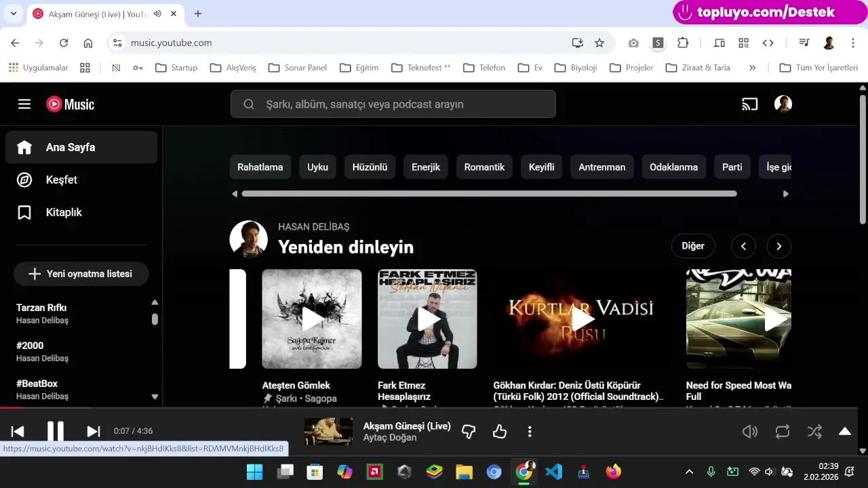This screenshot has height=488, width=868.
Task: Select the Parti mood chip
Action: 732,167
